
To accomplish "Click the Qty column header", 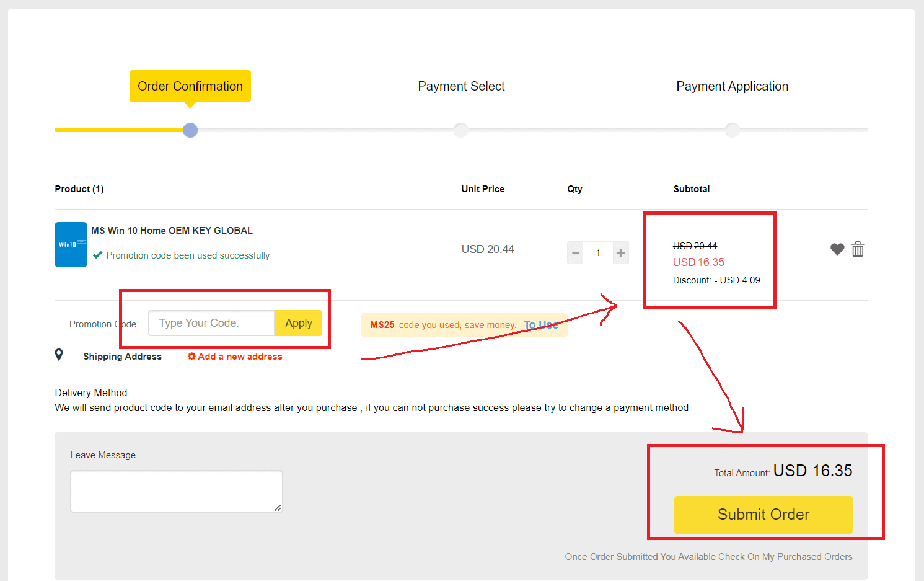I will (x=574, y=189).
